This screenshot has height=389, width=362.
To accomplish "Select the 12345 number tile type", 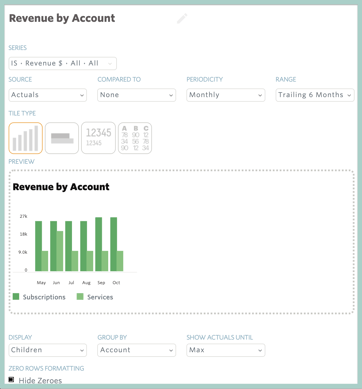I will pos(98,138).
